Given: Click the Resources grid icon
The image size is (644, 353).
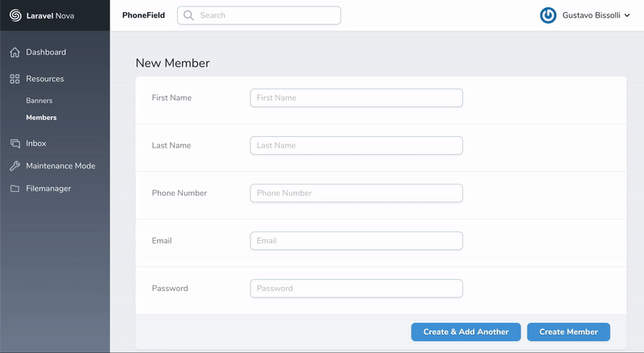Looking at the screenshot, I should [14, 79].
